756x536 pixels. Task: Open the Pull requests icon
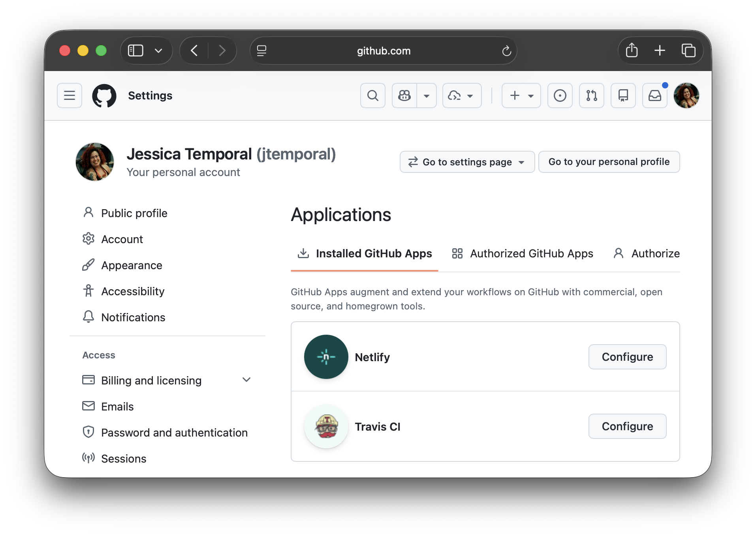pos(591,96)
